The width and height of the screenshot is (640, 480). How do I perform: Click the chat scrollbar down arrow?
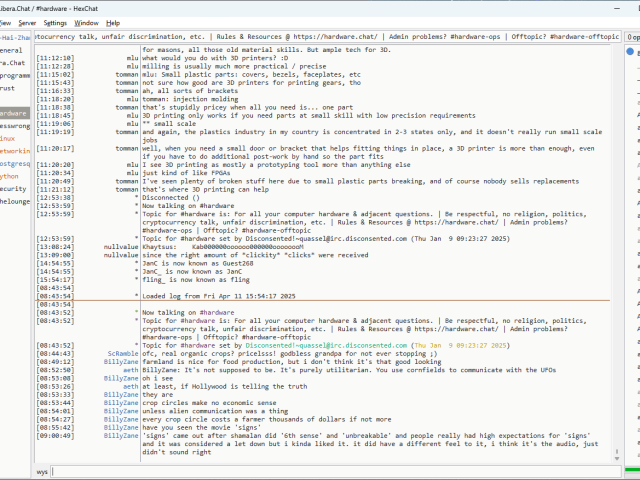pos(618,458)
